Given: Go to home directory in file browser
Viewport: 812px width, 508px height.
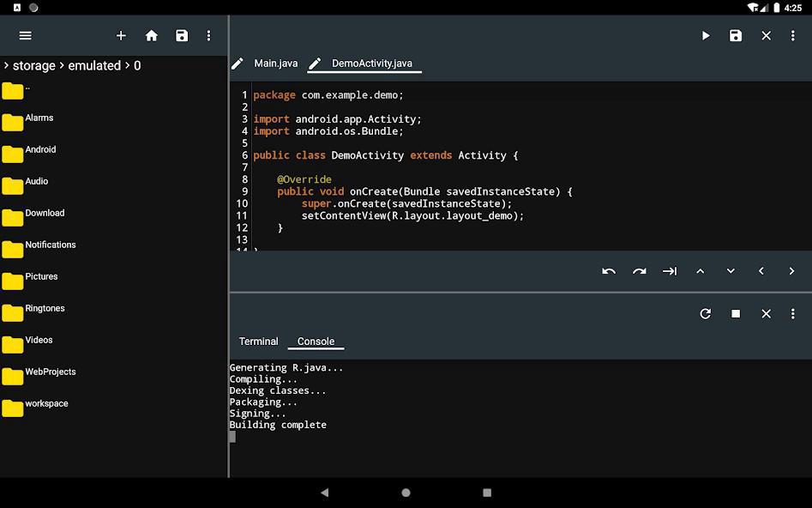Looking at the screenshot, I should coord(152,35).
